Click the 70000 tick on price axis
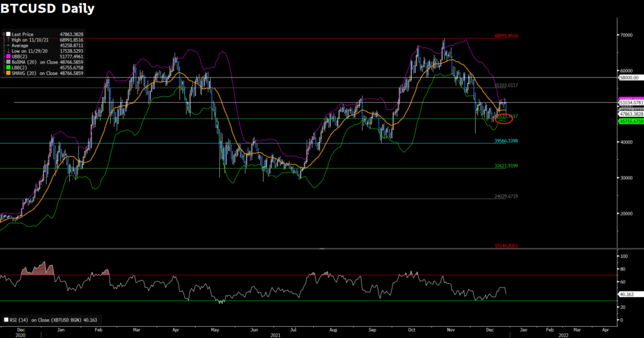This screenshot has height=338, width=644. click(626, 35)
